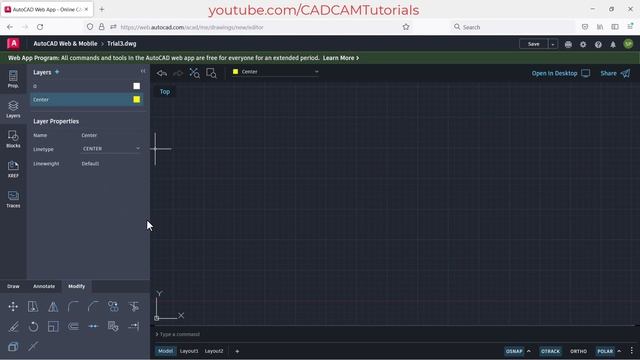This screenshot has width=640, height=360.
Task: Click the Learn More link
Action: coord(341,58)
